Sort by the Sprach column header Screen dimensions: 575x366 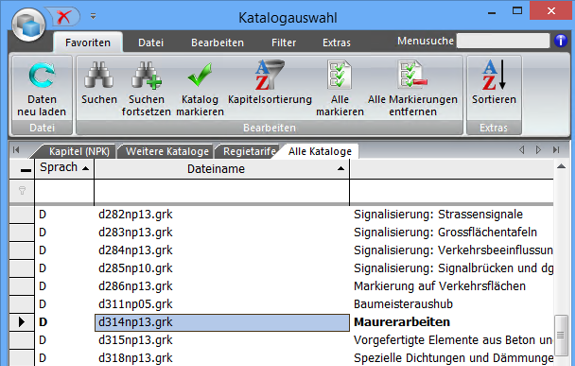click(65, 169)
